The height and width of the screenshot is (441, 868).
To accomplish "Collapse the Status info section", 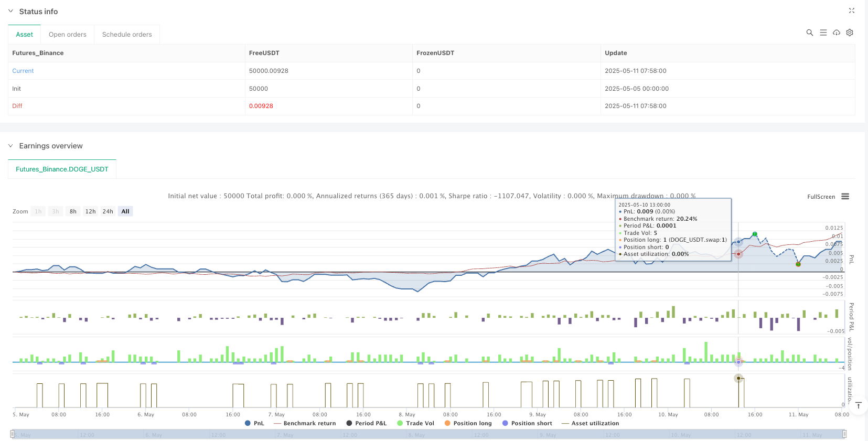I will [x=10, y=11].
